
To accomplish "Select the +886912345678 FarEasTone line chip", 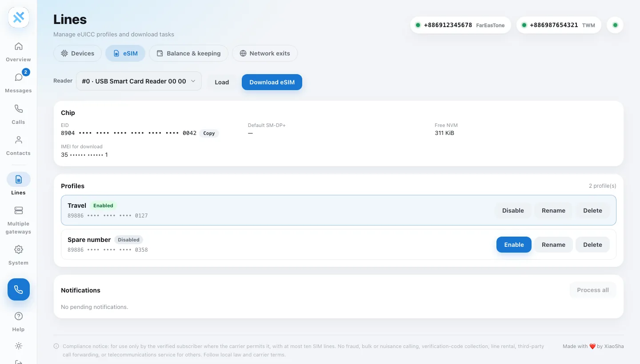I will pyautogui.click(x=460, y=25).
